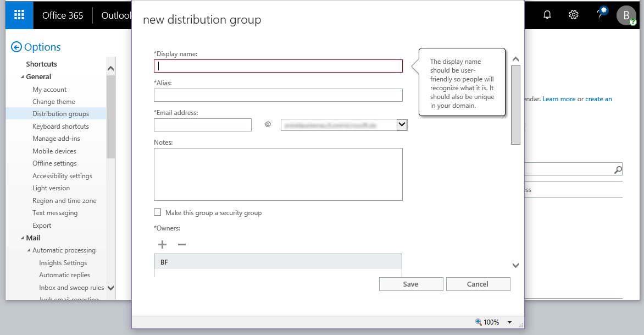This screenshot has width=644, height=335.
Task: Open the settings gear menu
Action: tap(573, 15)
